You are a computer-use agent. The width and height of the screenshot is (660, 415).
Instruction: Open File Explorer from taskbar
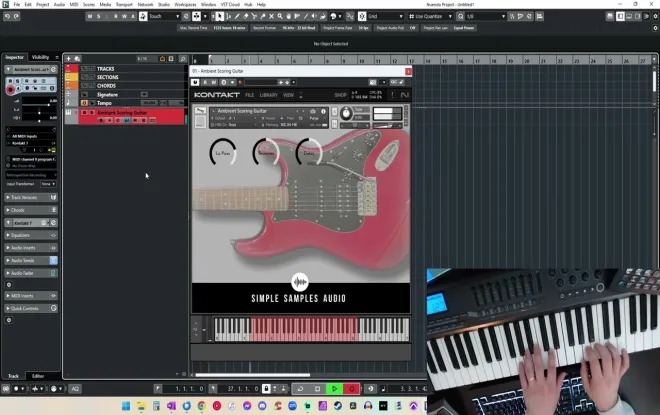click(x=141, y=406)
